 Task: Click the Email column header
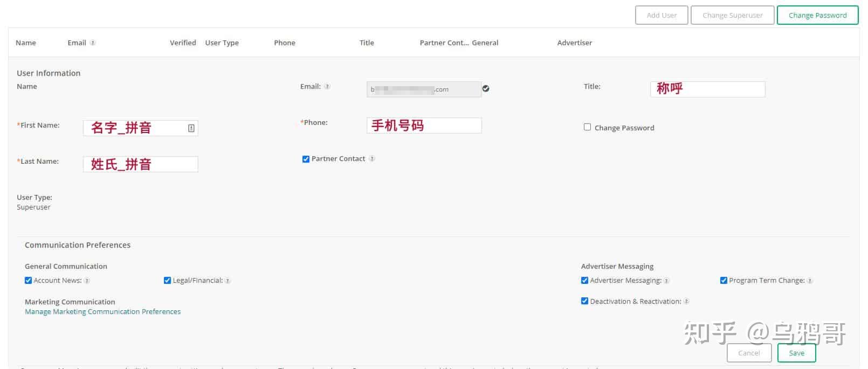pos(77,43)
